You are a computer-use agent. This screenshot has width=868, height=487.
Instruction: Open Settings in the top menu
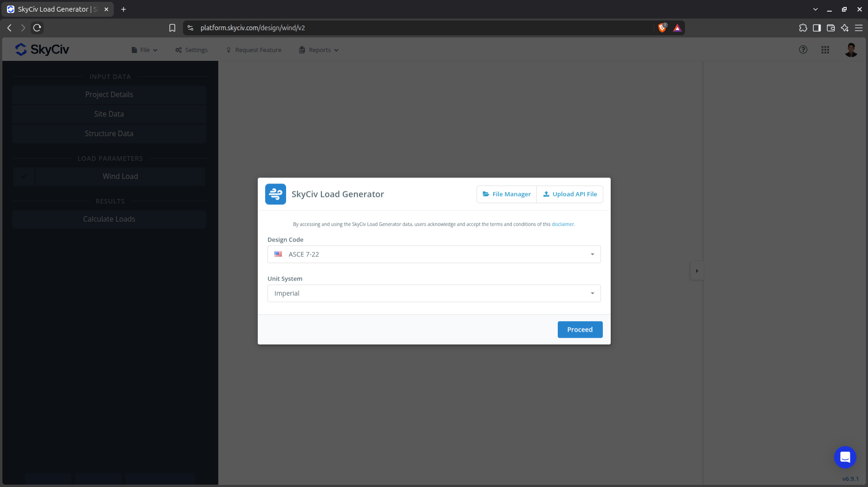[x=191, y=50]
